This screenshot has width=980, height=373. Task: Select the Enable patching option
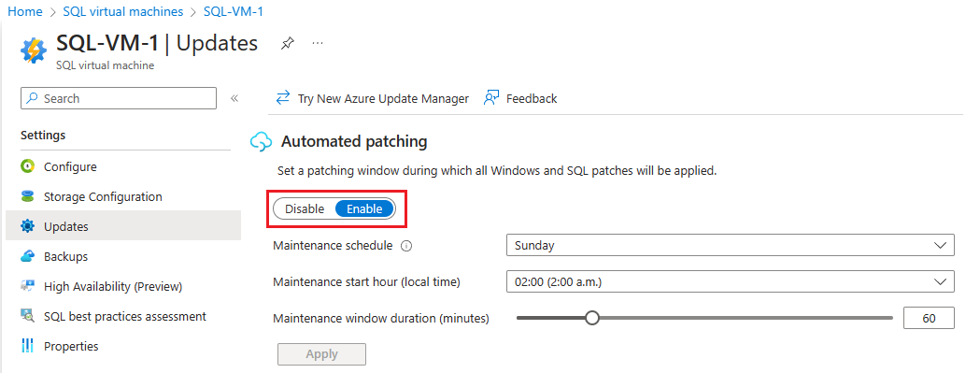(x=364, y=209)
